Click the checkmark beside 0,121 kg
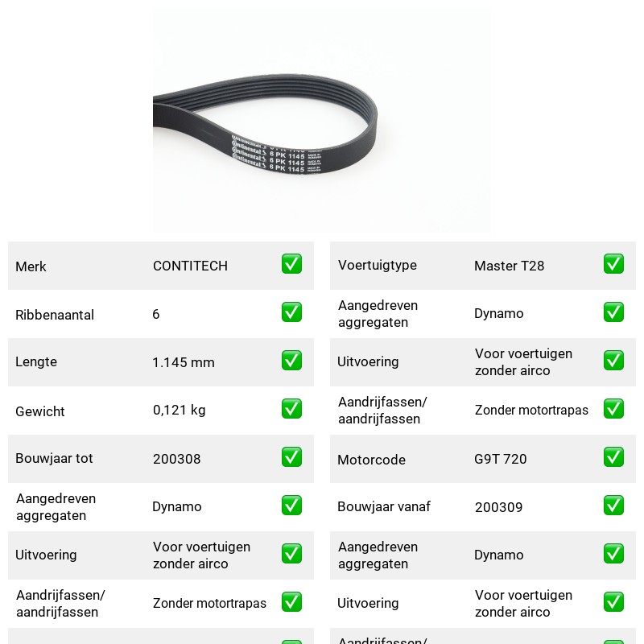The height and width of the screenshot is (644, 644). (291, 409)
